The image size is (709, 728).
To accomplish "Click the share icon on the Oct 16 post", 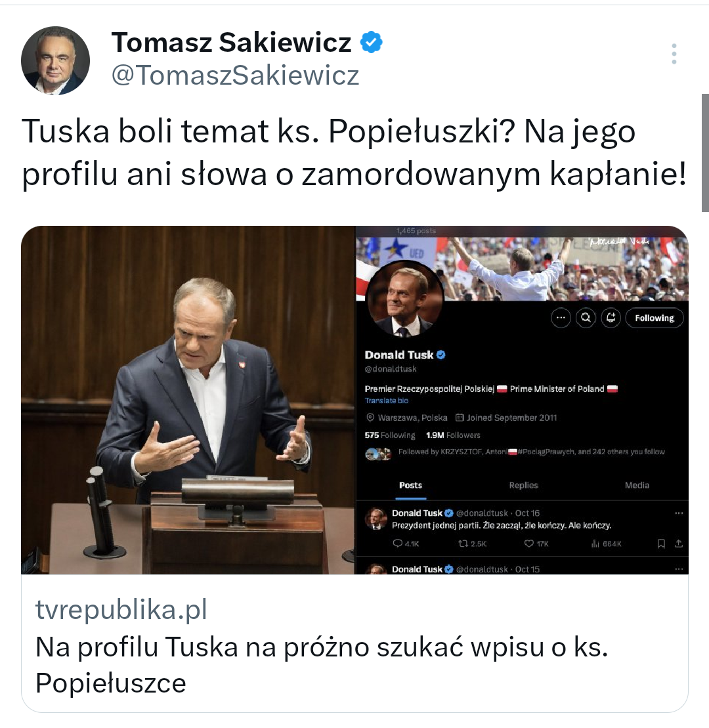I will pyautogui.click(x=679, y=544).
